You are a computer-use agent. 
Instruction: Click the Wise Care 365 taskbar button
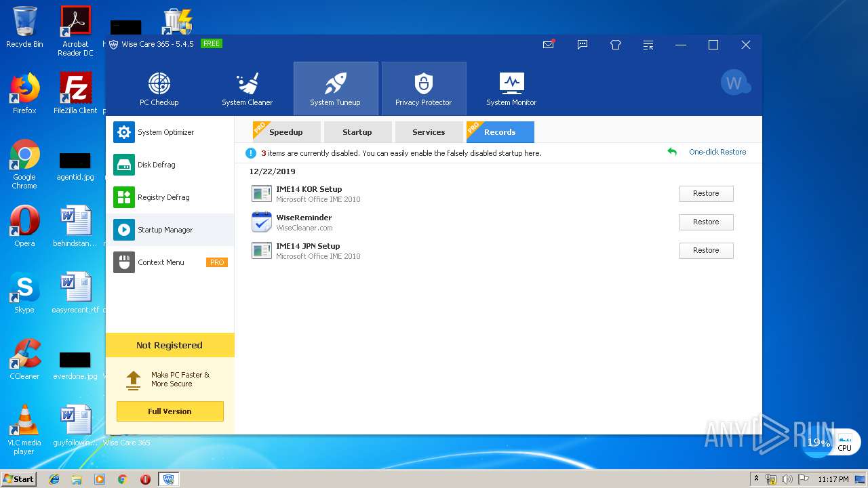[168, 479]
